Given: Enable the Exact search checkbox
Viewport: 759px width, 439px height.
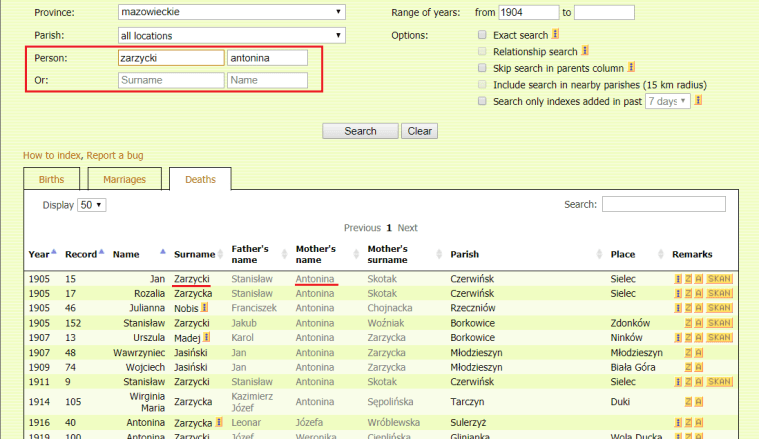Looking at the screenshot, I should click(484, 35).
